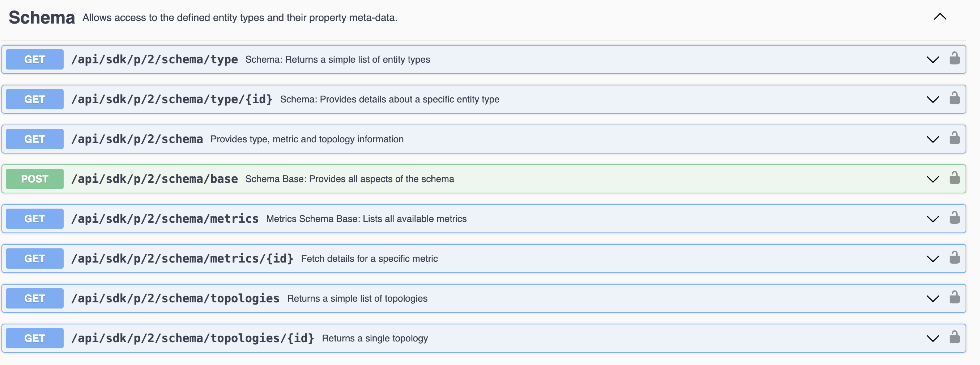Click lock icon on /schema/metrics list row
980x365 pixels.
[x=954, y=218]
